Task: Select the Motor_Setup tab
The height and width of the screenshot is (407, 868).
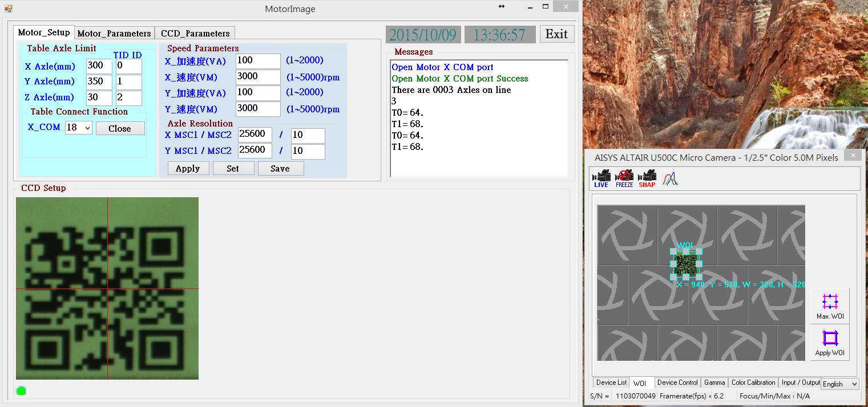Action: point(44,32)
